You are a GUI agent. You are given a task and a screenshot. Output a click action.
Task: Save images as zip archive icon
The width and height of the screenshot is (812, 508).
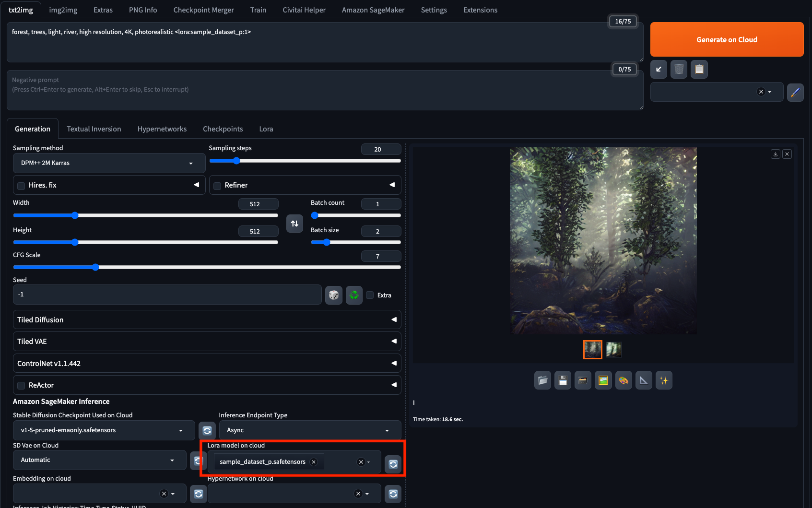[583, 380]
